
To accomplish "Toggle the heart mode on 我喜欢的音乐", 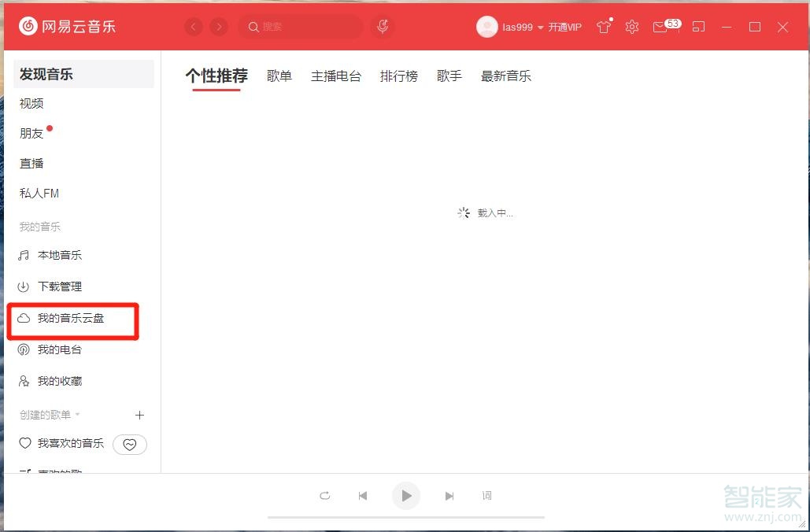I will [129, 444].
